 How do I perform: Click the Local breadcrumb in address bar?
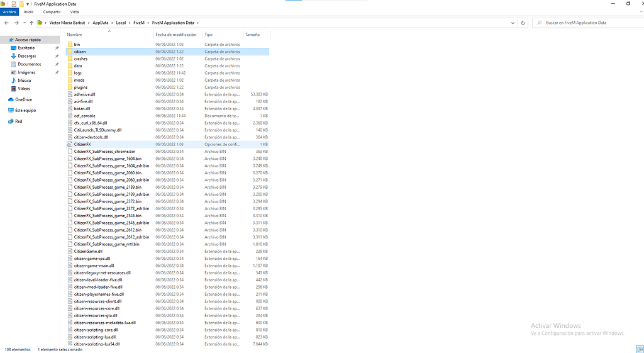click(121, 23)
